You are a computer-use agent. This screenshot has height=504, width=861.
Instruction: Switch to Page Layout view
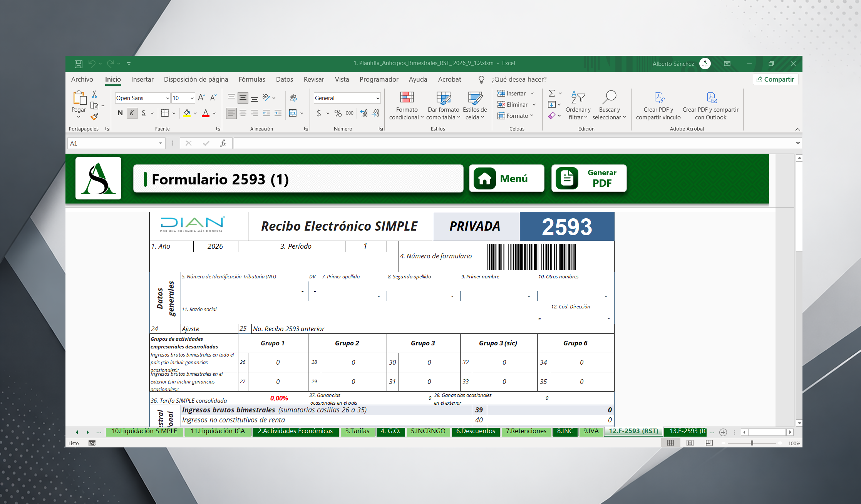point(690,443)
